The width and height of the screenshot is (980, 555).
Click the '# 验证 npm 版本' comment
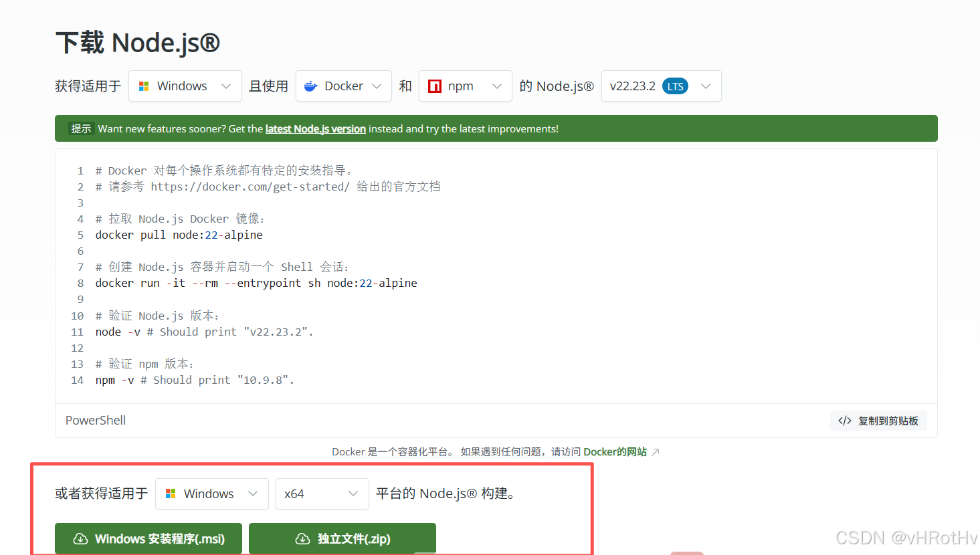(x=144, y=364)
